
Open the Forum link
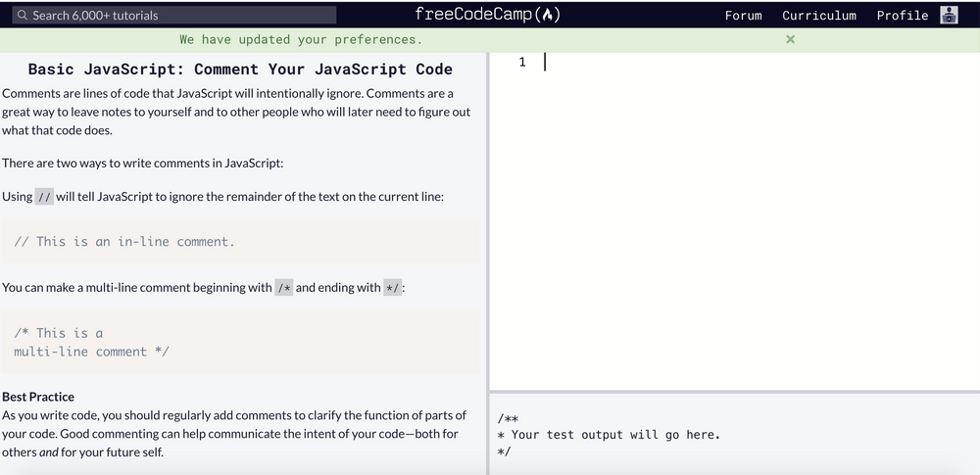point(743,16)
